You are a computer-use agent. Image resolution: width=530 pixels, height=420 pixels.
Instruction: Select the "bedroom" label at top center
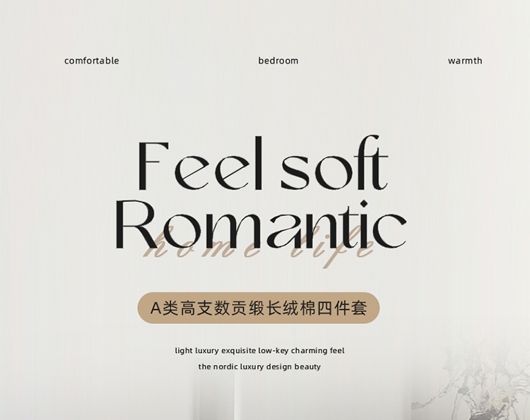278,61
